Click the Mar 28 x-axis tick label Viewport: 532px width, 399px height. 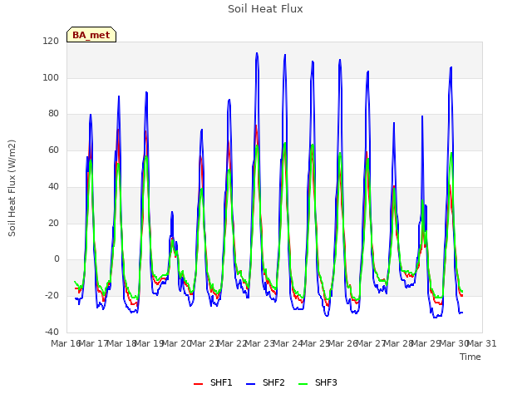399,343
